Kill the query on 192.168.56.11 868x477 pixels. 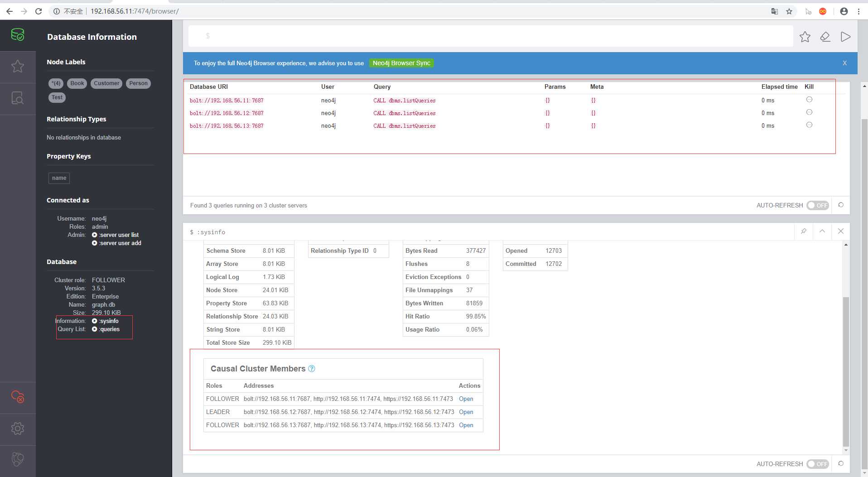tap(809, 100)
